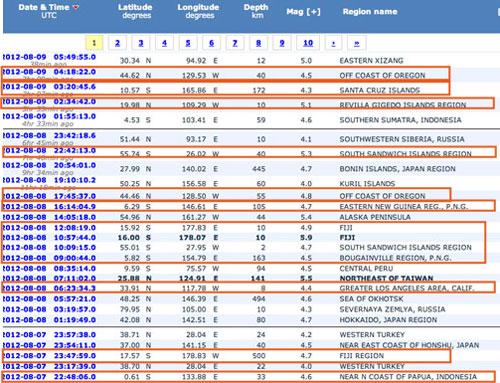500x383 pixels.
Task: Expand the Mag [+] column header
Action: (303, 12)
